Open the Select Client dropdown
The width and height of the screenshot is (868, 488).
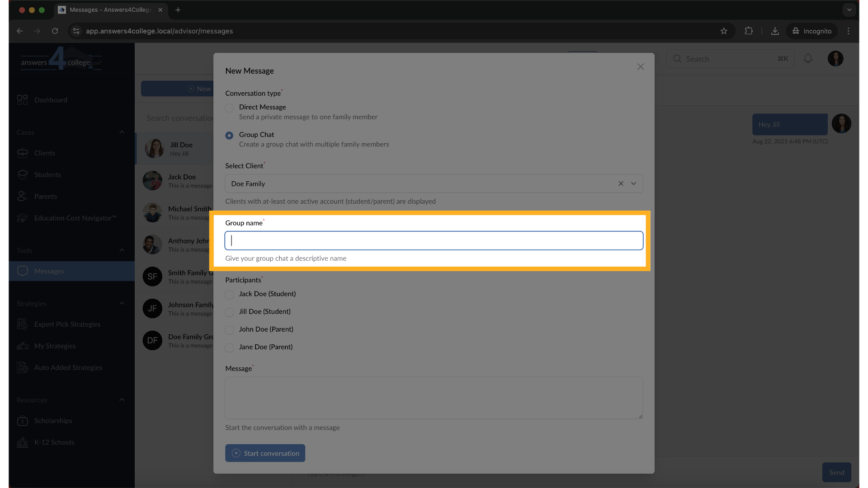pyautogui.click(x=633, y=183)
